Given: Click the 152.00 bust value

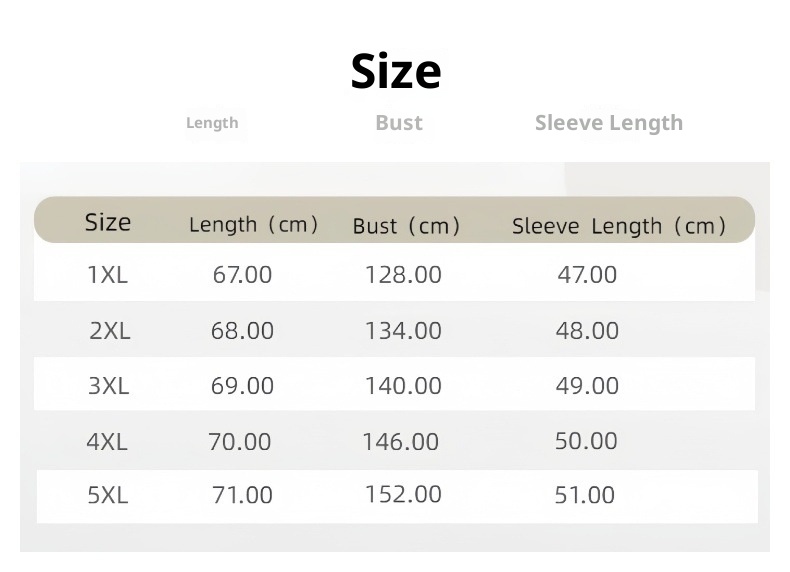Looking at the screenshot, I should 403,494.
